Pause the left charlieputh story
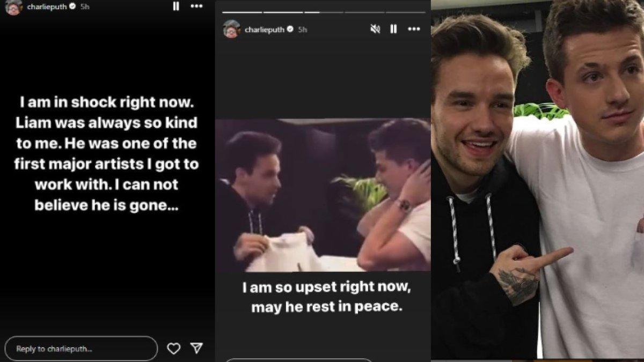Screen dimensions: 644x362 [175, 6]
